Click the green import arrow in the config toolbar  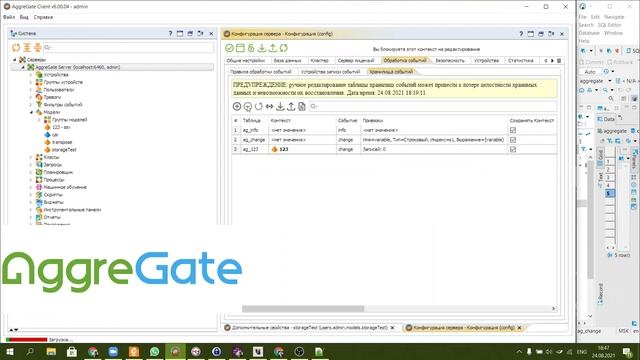pos(262,48)
